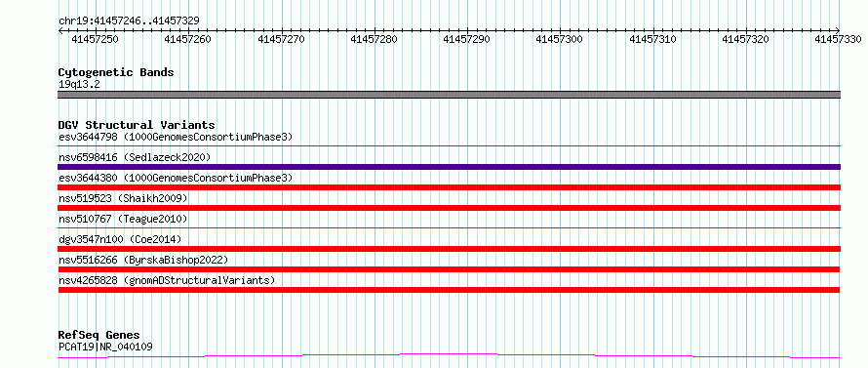This screenshot has height=368, width=868.
Task: Click ruler position 41457310
Action: pos(652,39)
